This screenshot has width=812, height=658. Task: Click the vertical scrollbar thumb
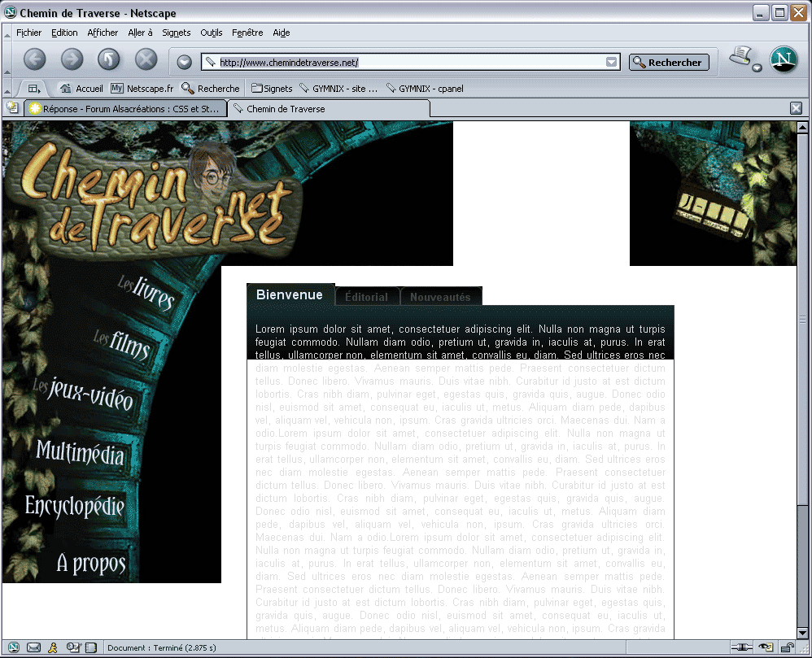pyautogui.click(x=802, y=318)
